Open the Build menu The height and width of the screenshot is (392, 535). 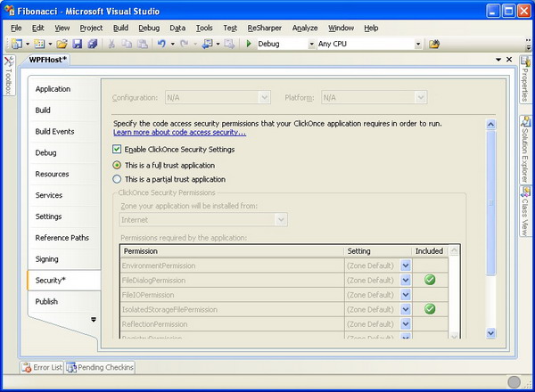pos(120,28)
